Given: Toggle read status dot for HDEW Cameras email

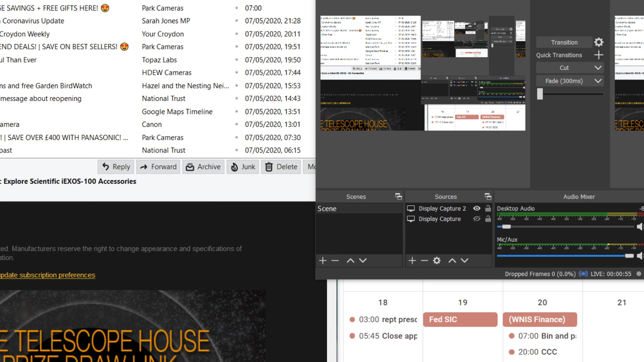Looking at the screenshot, I should pyautogui.click(x=236, y=72).
